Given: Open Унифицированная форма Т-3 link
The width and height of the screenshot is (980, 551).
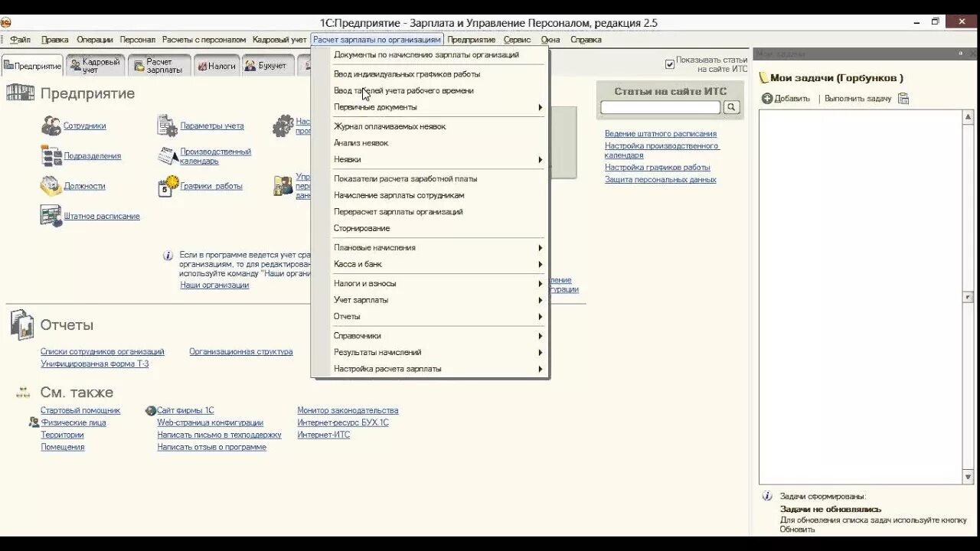Looking at the screenshot, I should (x=95, y=364).
